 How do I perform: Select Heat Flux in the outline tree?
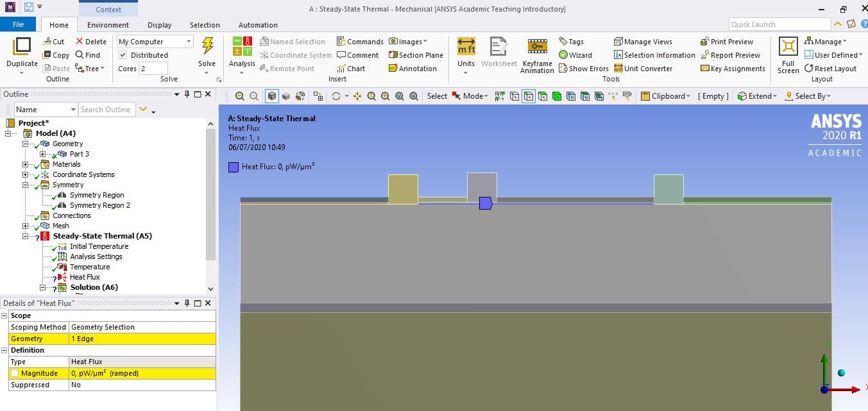(85, 277)
